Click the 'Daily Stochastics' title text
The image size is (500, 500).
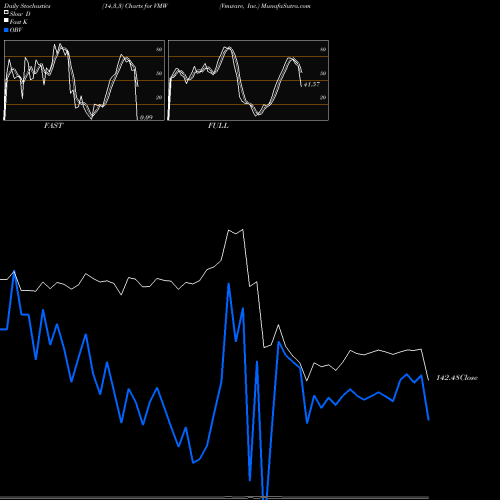(x=27, y=6)
